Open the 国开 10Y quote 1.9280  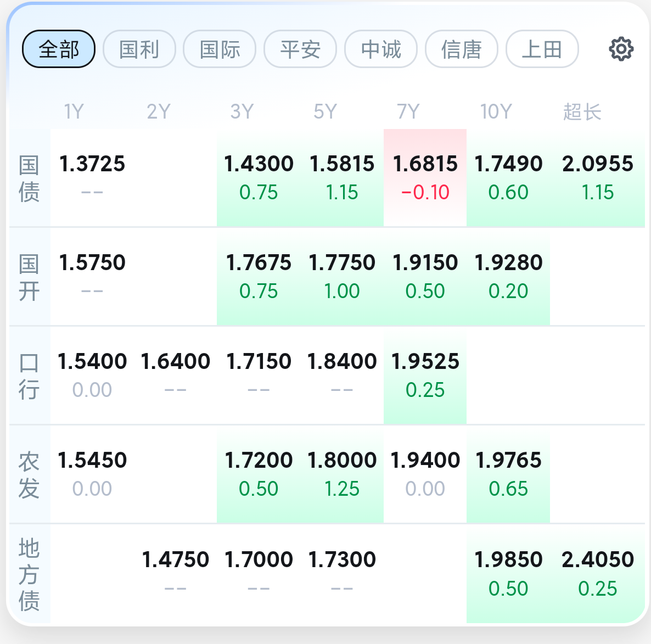(x=508, y=263)
